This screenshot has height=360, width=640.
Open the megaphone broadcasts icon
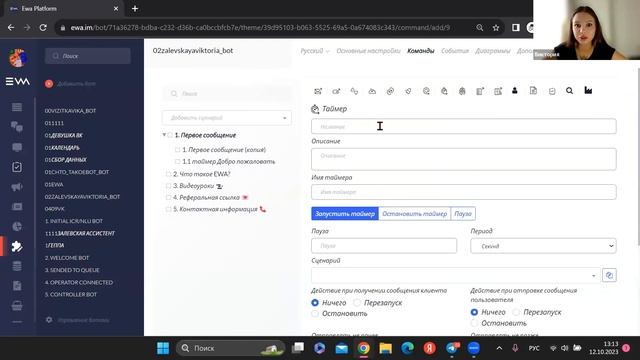(17, 187)
